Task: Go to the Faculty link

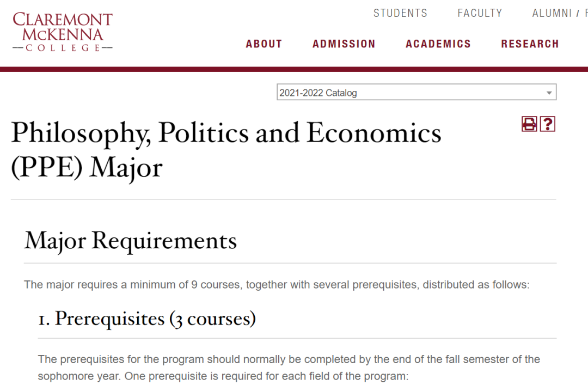Action: tap(480, 13)
